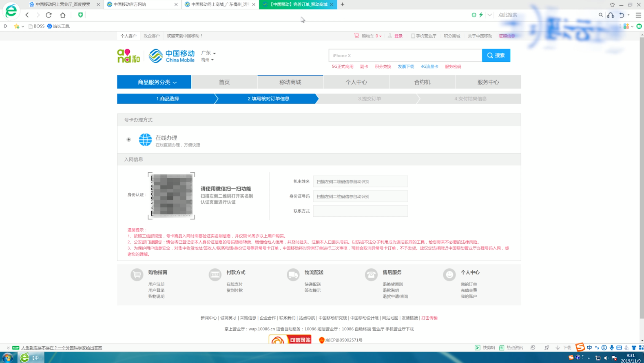
Task: Open the shopping cart 购物车 dropdown
Action: click(x=368, y=36)
